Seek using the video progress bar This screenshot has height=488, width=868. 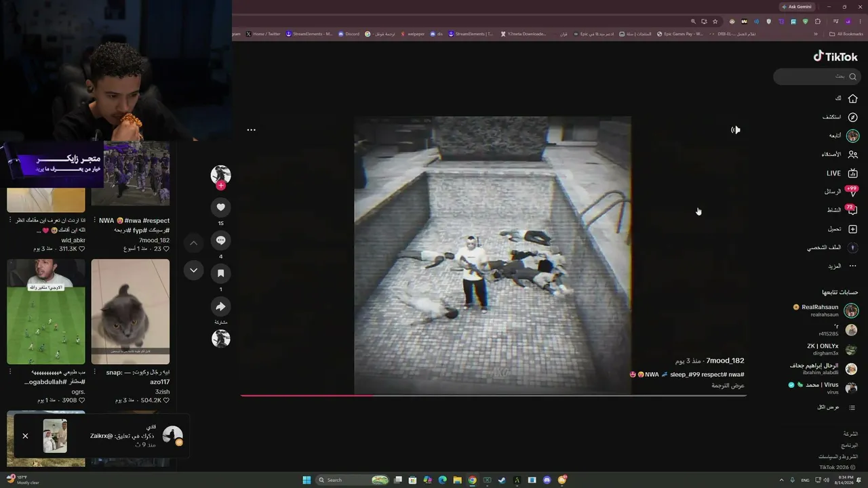point(493,395)
